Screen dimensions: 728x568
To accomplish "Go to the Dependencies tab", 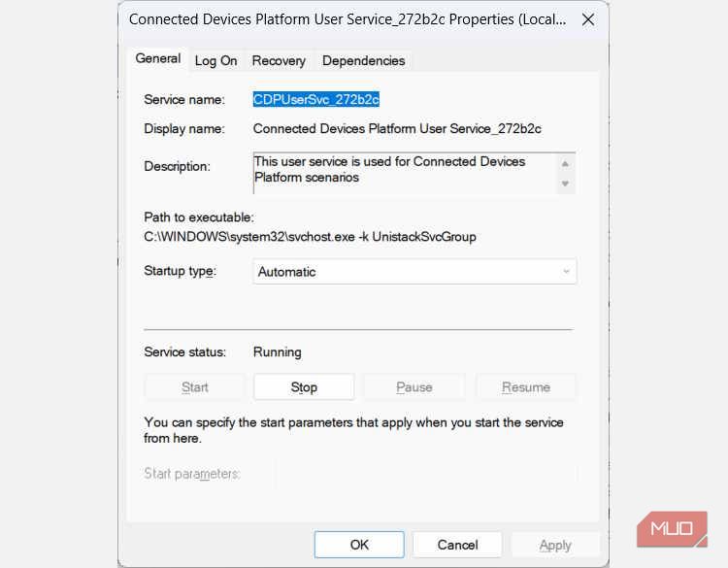I will pos(363,60).
